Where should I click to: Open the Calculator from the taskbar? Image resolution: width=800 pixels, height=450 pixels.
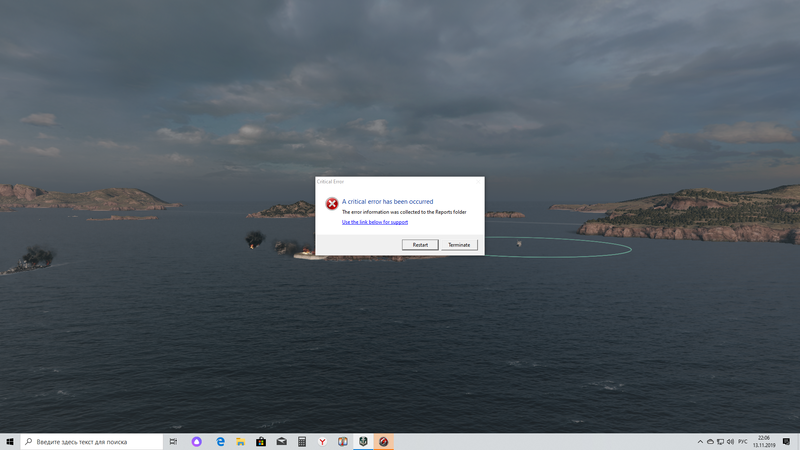point(302,442)
